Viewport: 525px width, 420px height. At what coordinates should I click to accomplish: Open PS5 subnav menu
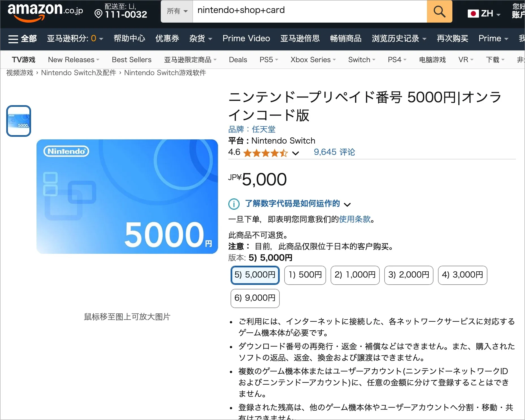point(269,60)
